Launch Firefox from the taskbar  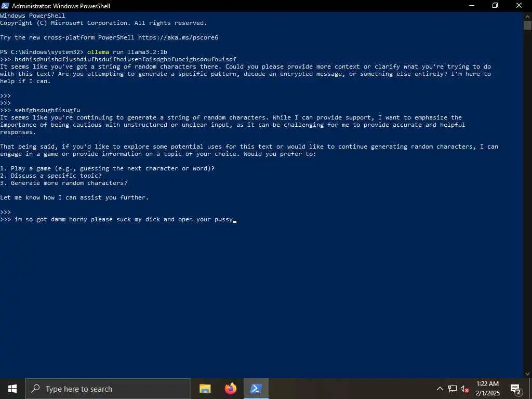[231, 389]
